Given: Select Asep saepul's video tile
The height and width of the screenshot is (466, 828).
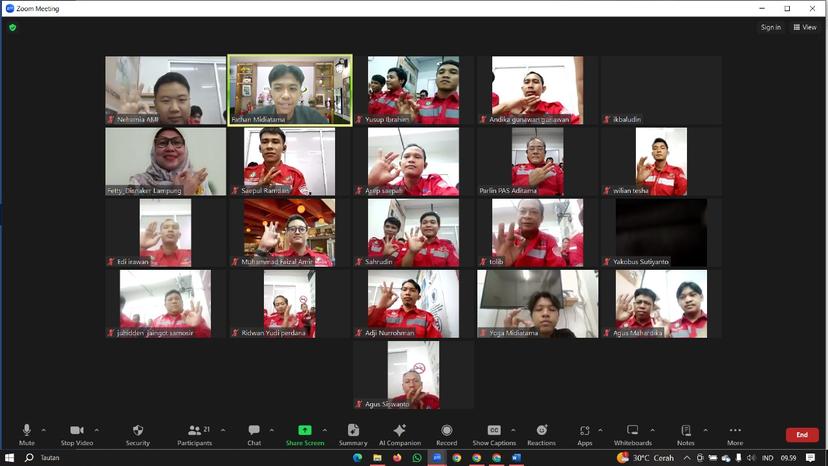Looking at the screenshot, I should click(x=413, y=162).
